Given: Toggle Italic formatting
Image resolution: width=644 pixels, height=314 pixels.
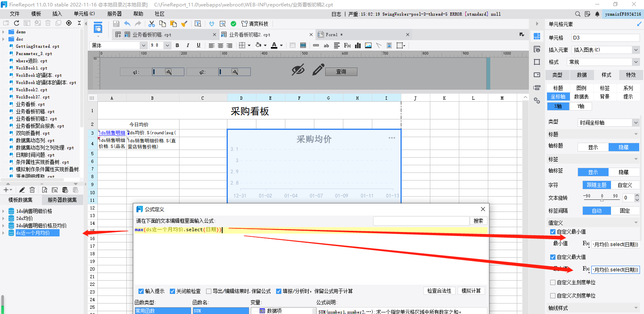Looking at the screenshot, I should (x=188, y=45).
